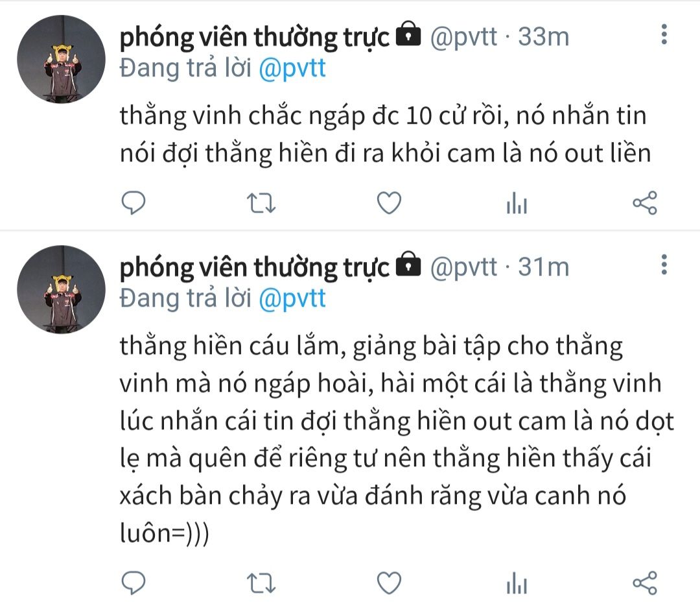Open the 31m timestamp link
This screenshot has width=700, height=607.
(543, 267)
